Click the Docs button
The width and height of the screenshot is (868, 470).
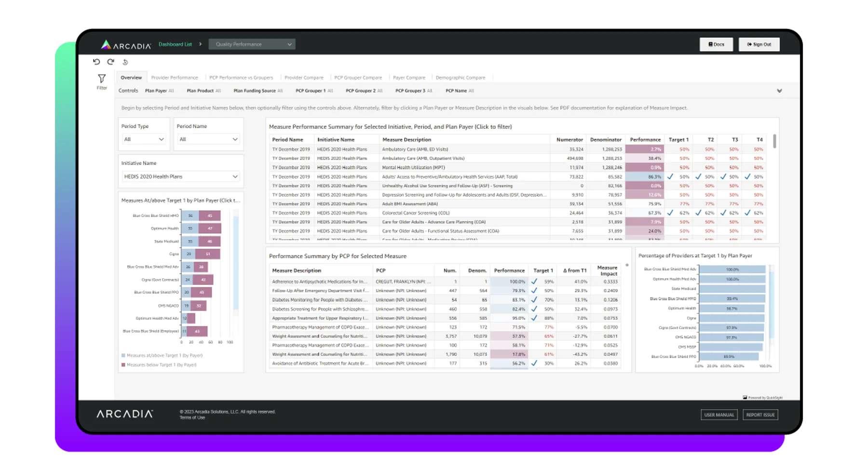[716, 44]
